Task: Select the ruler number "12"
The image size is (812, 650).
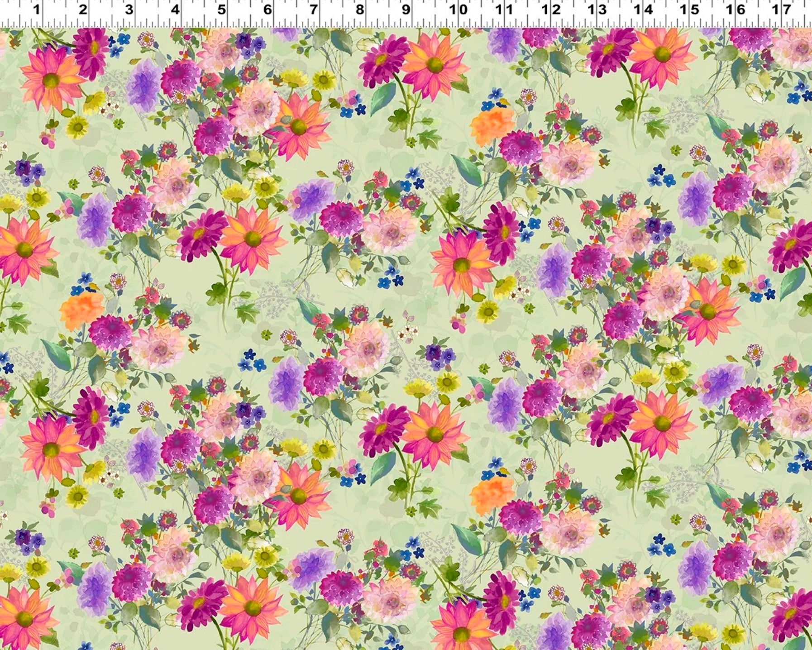Action: (x=551, y=10)
